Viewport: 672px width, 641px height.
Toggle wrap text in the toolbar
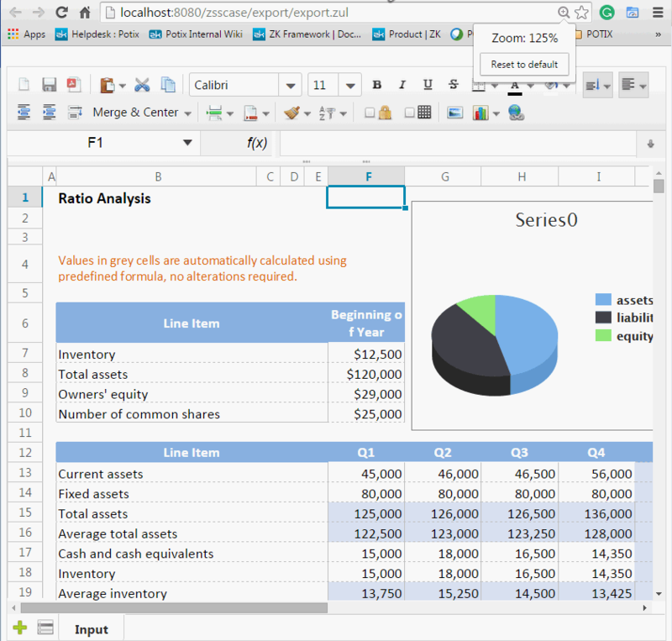click(x=75, y=113)
